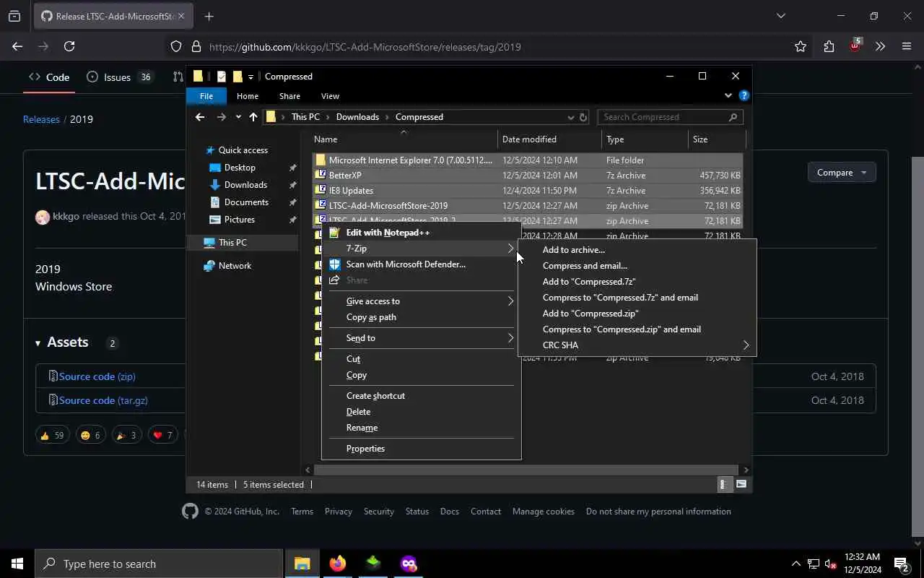Viewport: 924px width, 578px height.
Task: Click the Pictures icon in sidebar
Action: pos(214,220)
